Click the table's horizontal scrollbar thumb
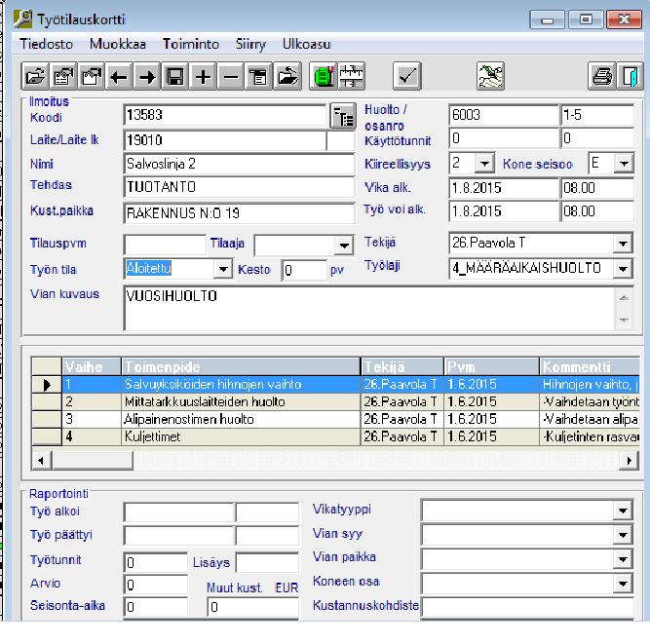 click(x=93, y=460)
